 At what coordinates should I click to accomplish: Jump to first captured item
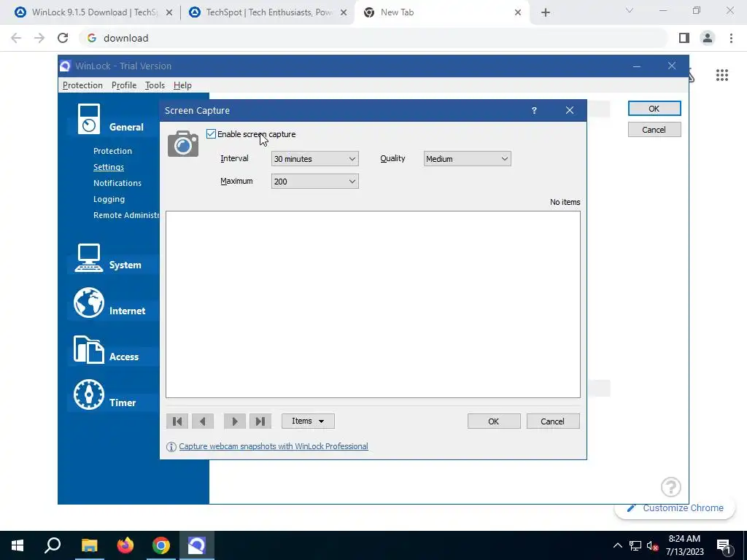(177, 421)
